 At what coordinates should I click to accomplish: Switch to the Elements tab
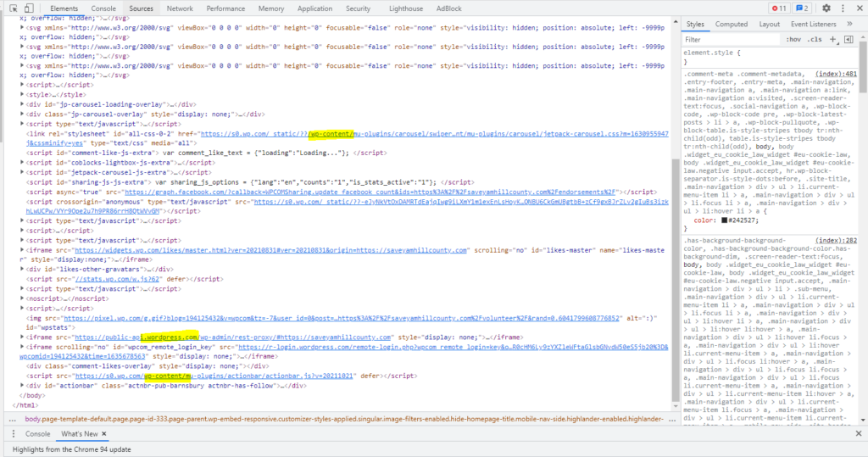[64, 8]
